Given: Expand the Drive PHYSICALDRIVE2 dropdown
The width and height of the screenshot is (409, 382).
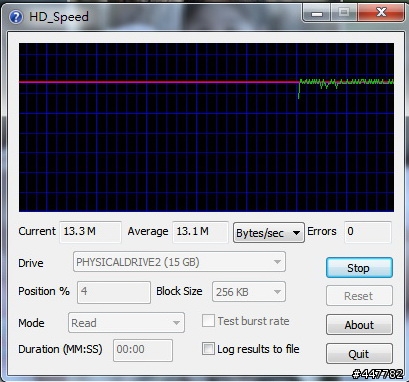Looking at the screenshot, I should [x=179, y=262].
